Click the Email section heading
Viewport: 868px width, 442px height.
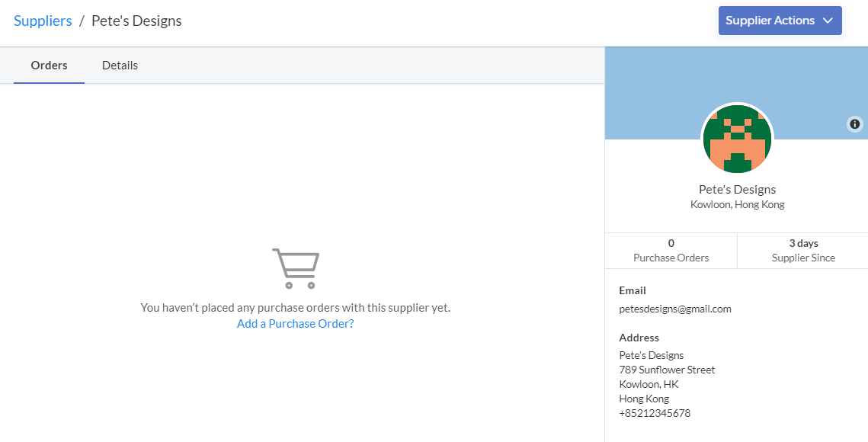(633, 290)
